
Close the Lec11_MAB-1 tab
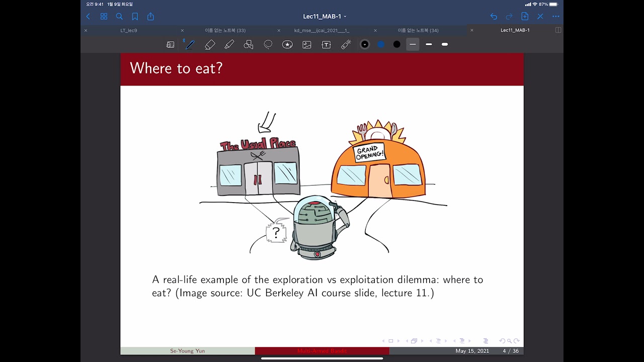tap(472, 30)
